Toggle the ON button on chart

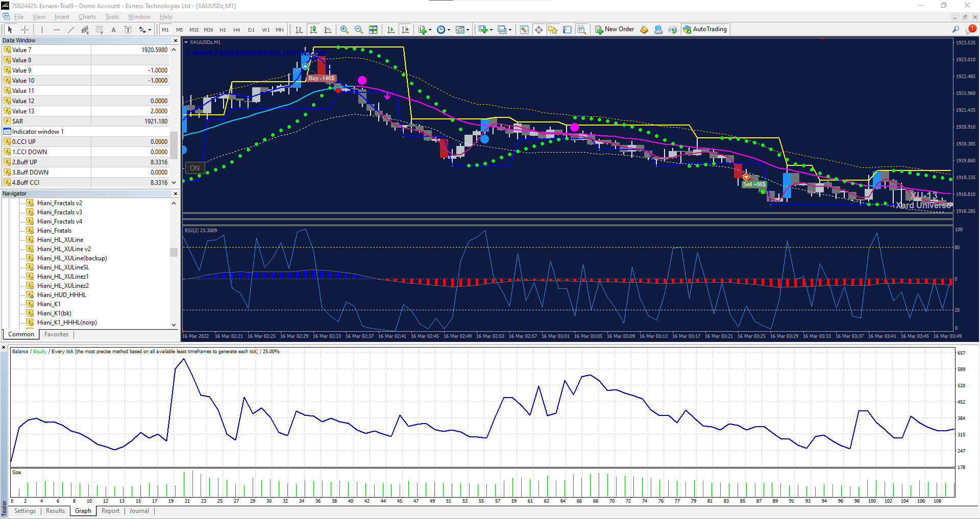coord(194,168)
